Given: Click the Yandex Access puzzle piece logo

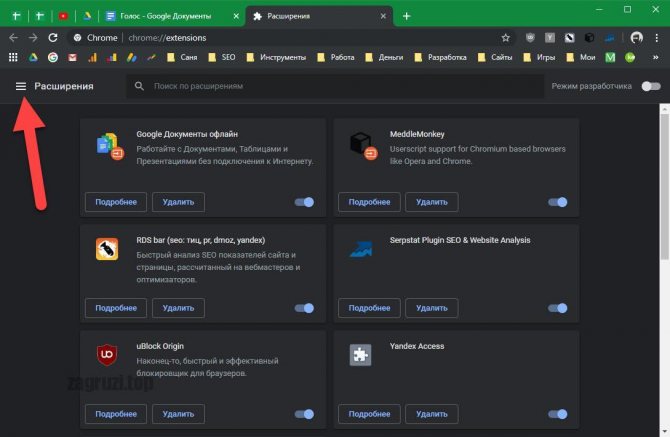Looking at the screenshot, I should (x=361, y=355).
